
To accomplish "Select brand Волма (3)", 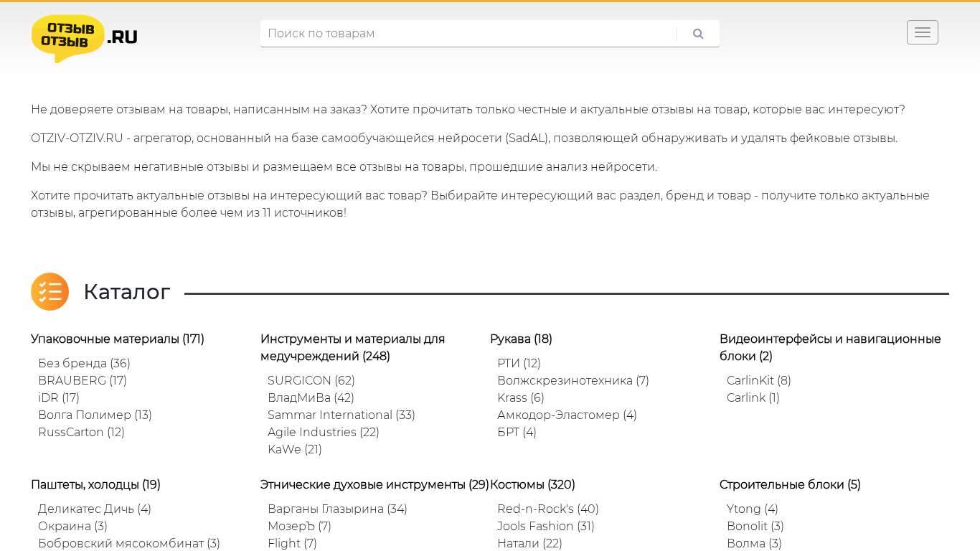I will tap(754, 543).
